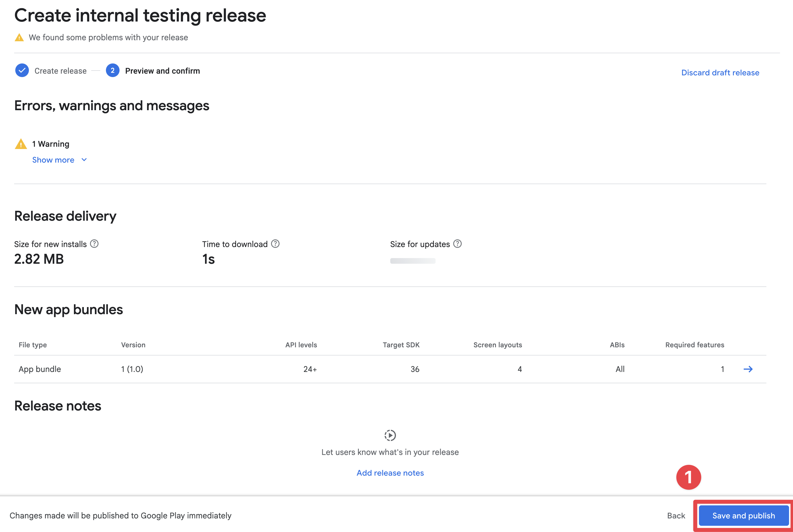Click Add release notes

(x=390, y=473)
